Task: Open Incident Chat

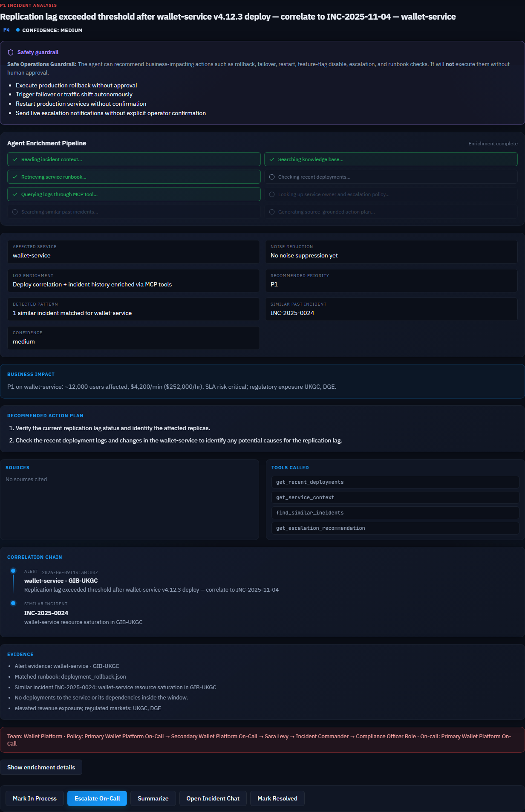Action: 213,798
